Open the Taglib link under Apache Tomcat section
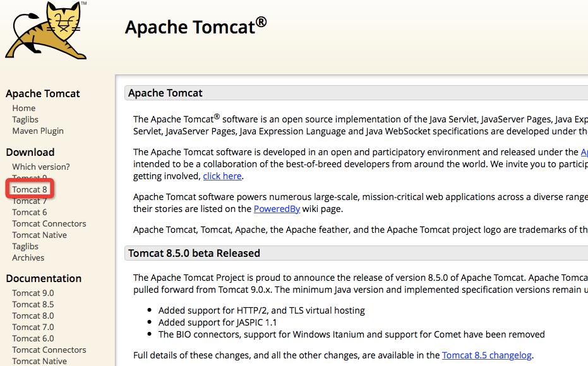This screenshot has width=588, height=366. pos(25,119)
